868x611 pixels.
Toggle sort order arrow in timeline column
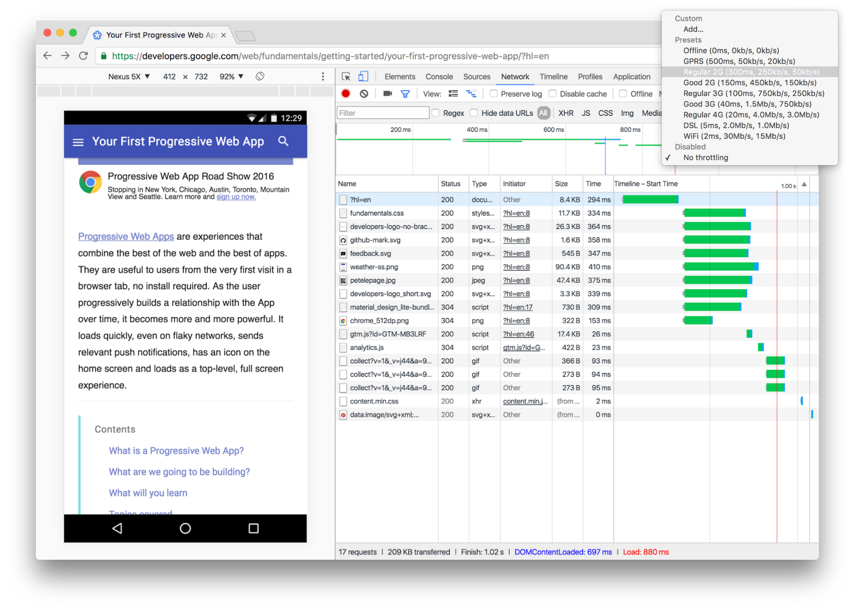pyautogui.click(x=804, y=184)
